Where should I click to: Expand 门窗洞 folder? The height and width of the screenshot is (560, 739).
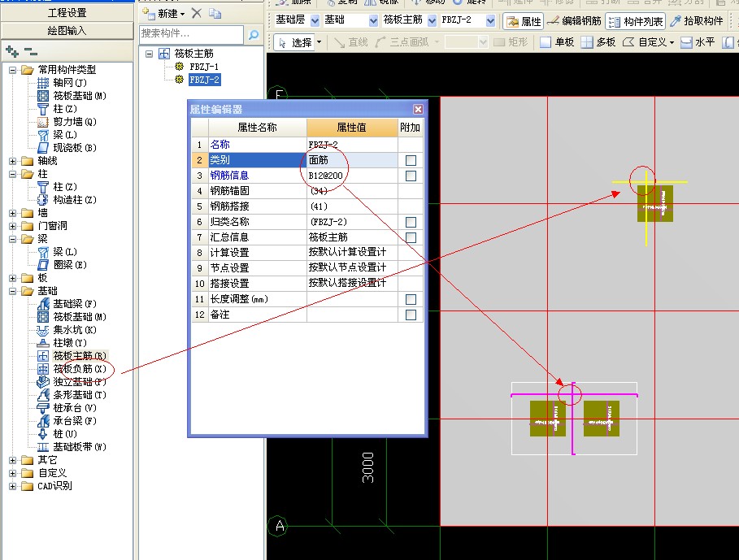tap(13, 226)
